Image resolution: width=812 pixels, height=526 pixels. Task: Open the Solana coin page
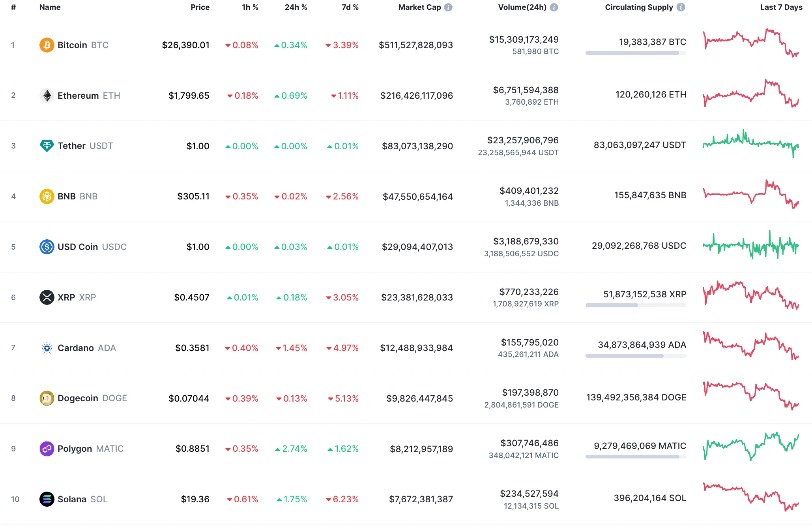(73, 499)
